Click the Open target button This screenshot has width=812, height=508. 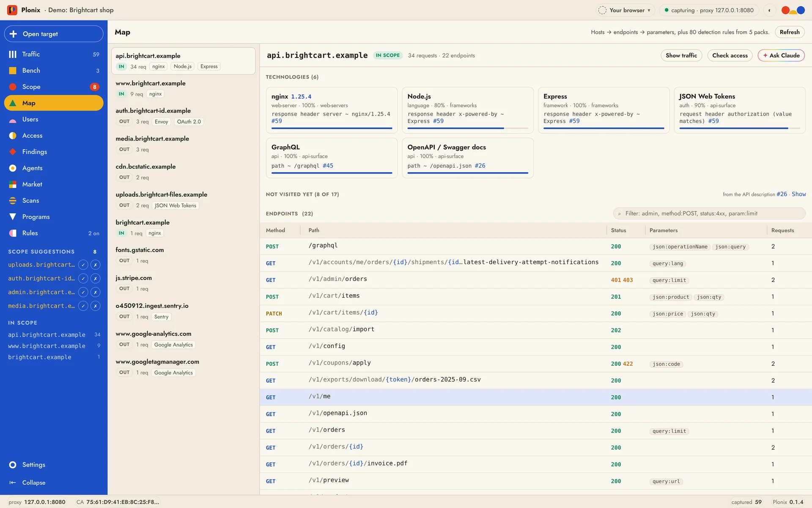tap(54, 34)
